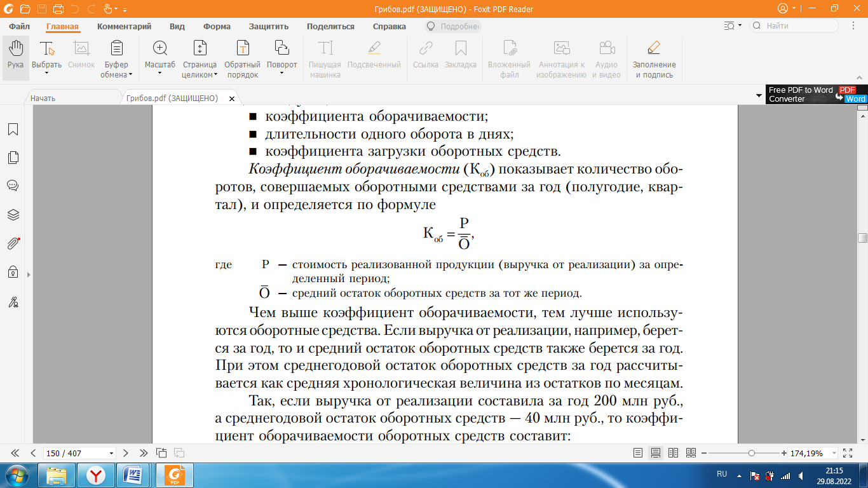This screenshot has width=868, height=488.
Task: Open the Файл menu
Action: click(20, 27)
